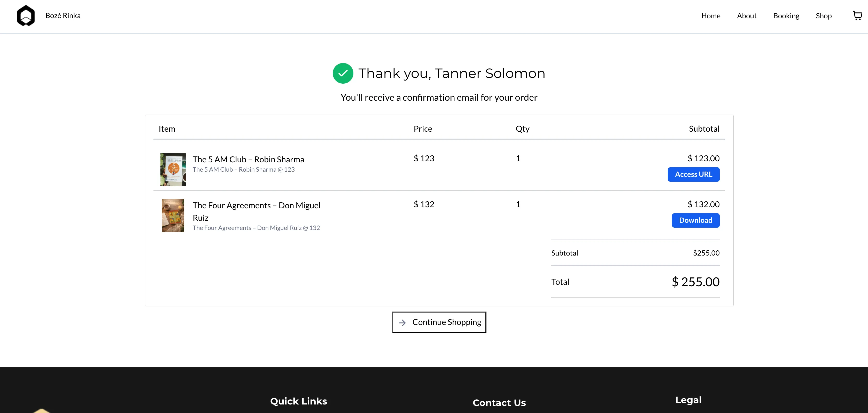Open The Four Agreements product title
Viewport: 868px width, 413px height.
[257, 211]
